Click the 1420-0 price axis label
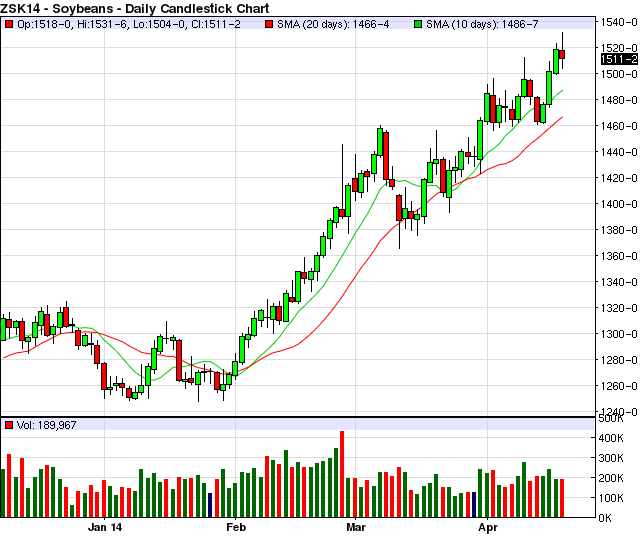This screenshot has height=536, width=640. (619, 178)
